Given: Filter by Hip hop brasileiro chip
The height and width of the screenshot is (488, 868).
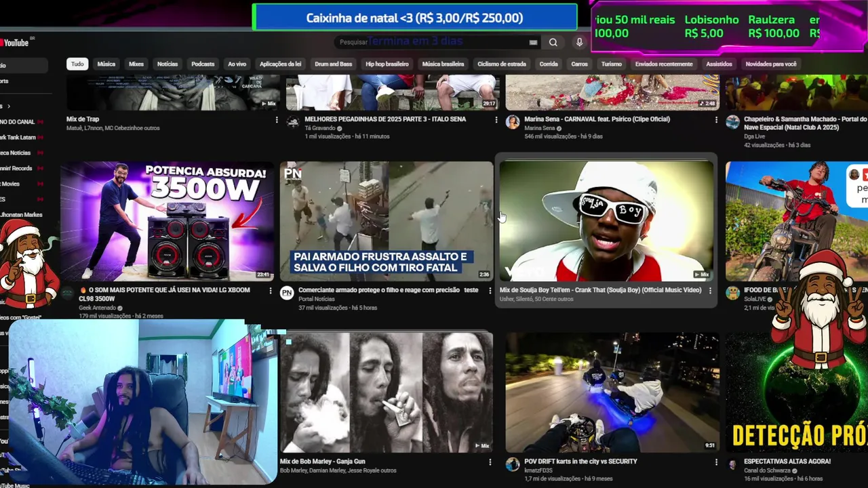Looking at the screenshot, I should [387, 64].
